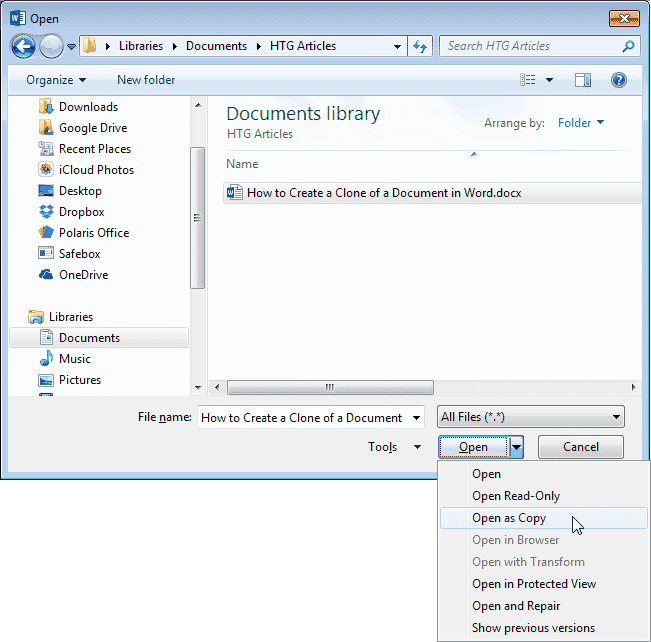Click the New folder button
Viewport: 651px width, 642px height.
point(146,80)
